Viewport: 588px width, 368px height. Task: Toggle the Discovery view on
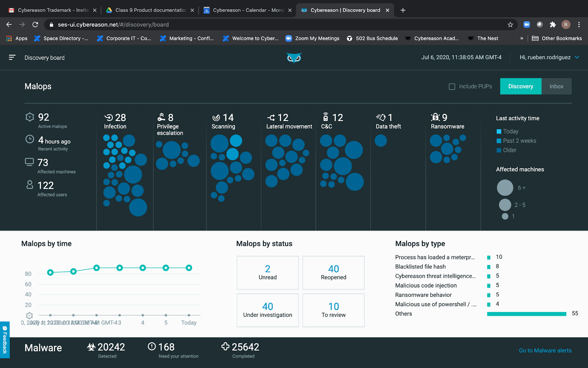click(x=520, y=86)
